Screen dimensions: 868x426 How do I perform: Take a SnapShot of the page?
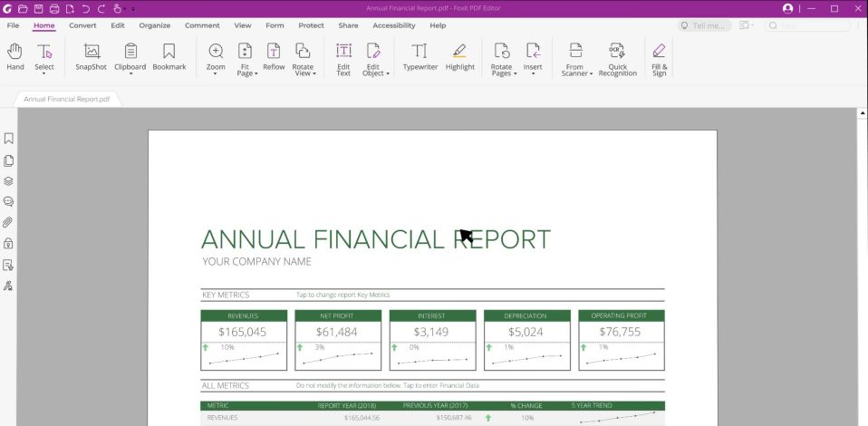pyautogui.click(x=91, y=56)
